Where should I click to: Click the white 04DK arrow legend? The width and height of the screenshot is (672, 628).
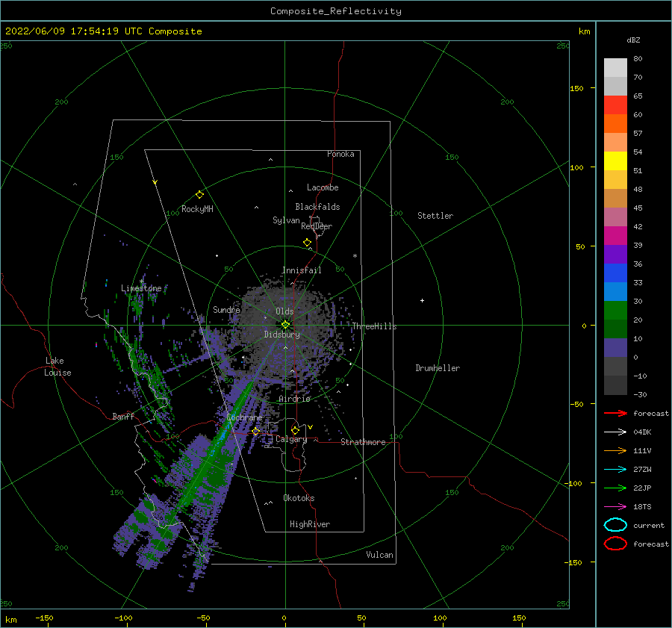tap(615, 432)
